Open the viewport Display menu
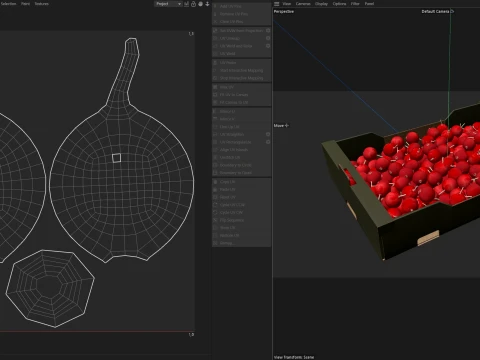This screenshot has height=360, width=480. [321, 4]
